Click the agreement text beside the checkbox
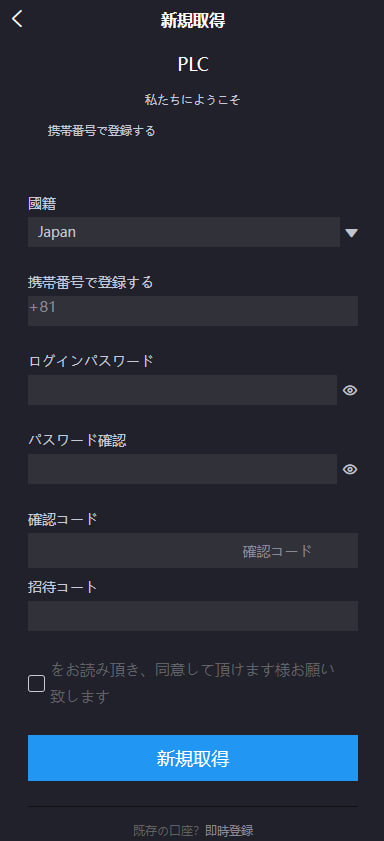384x841 pixels. (x=192, y=683)
